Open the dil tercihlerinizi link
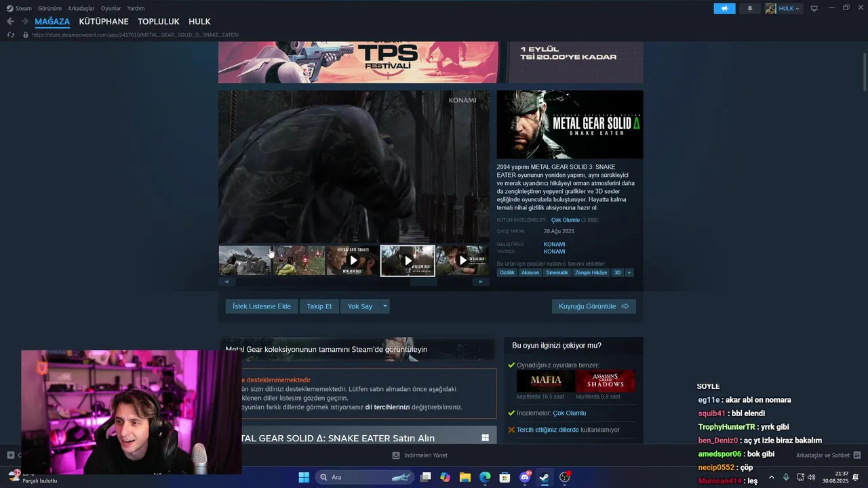This screenshot has width=868, height=488. tap(387, 407)
